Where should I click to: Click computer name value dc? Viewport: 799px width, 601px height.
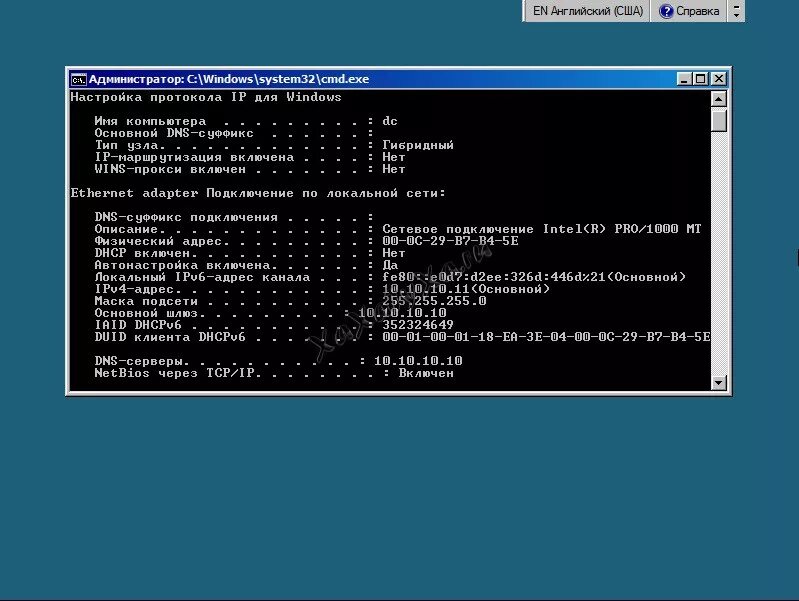point(390,121)
